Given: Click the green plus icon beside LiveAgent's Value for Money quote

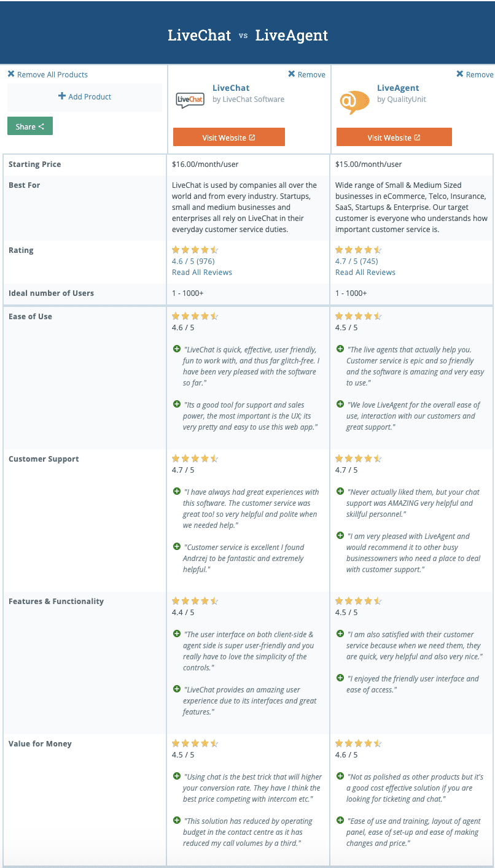Looking at the screenshot, I should [340, 777].
